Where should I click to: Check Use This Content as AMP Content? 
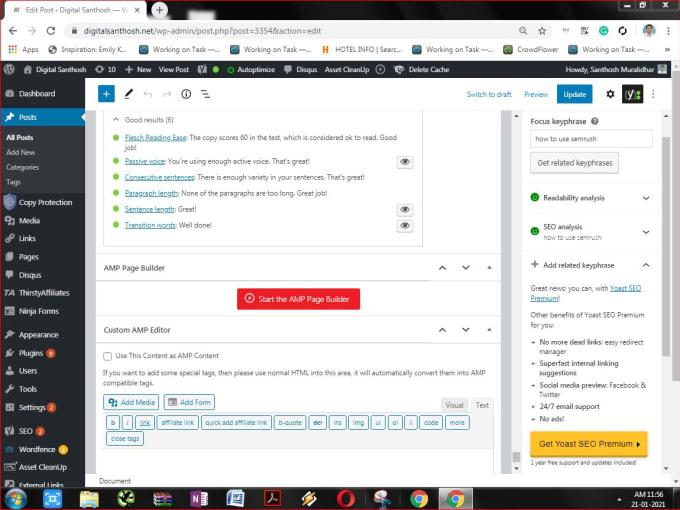click(x=108, y=356)
